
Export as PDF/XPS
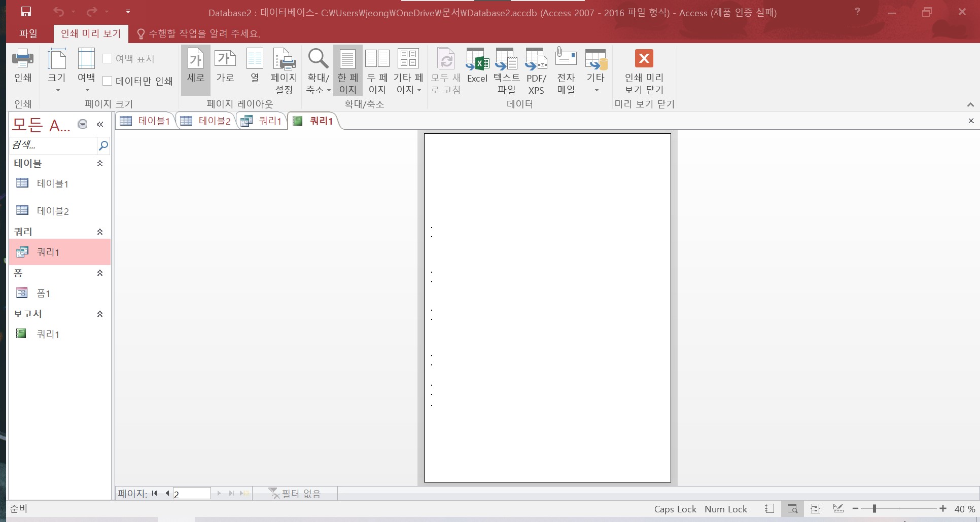coord(536,71)
